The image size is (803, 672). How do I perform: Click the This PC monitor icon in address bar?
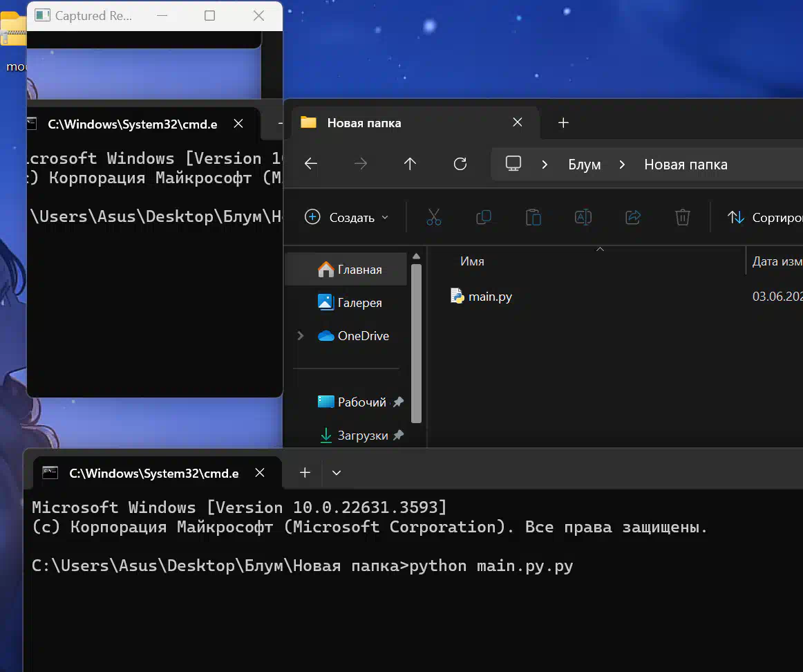513,164
